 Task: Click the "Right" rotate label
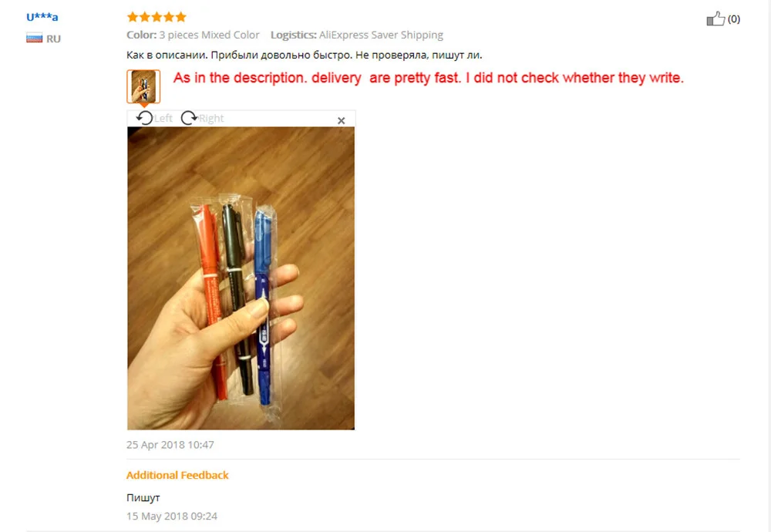(x=211, y=119)
